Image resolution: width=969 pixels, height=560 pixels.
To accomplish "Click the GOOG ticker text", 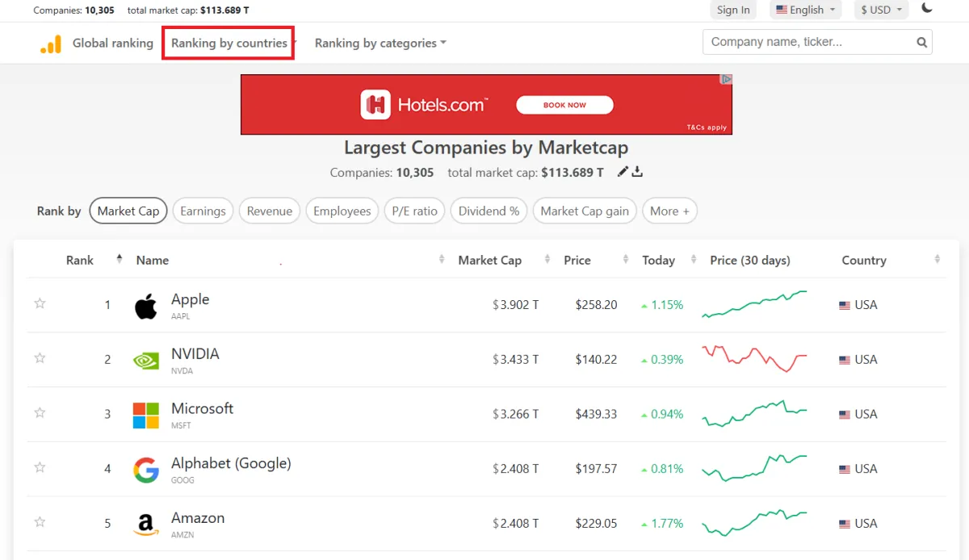I will point(182,480).
